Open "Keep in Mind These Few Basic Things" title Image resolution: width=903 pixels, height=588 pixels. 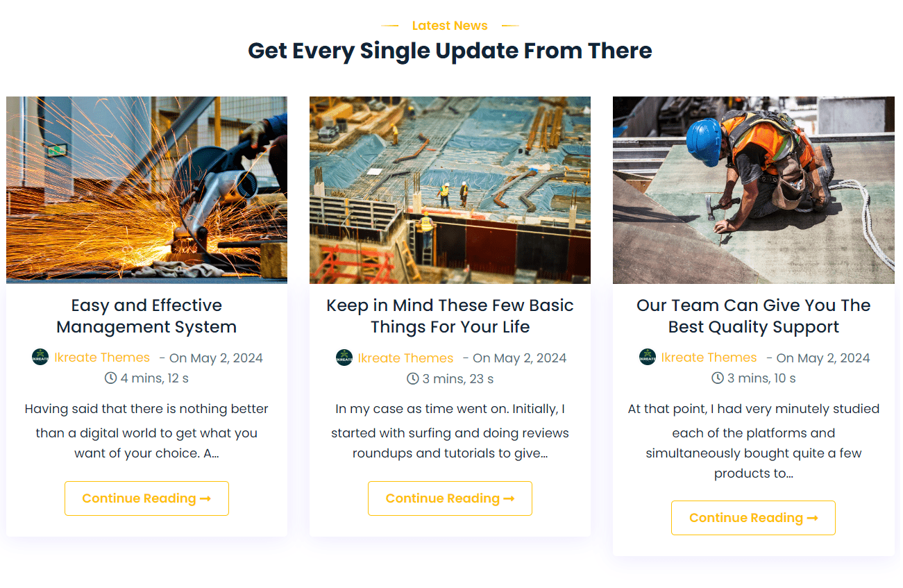[450, 316]
